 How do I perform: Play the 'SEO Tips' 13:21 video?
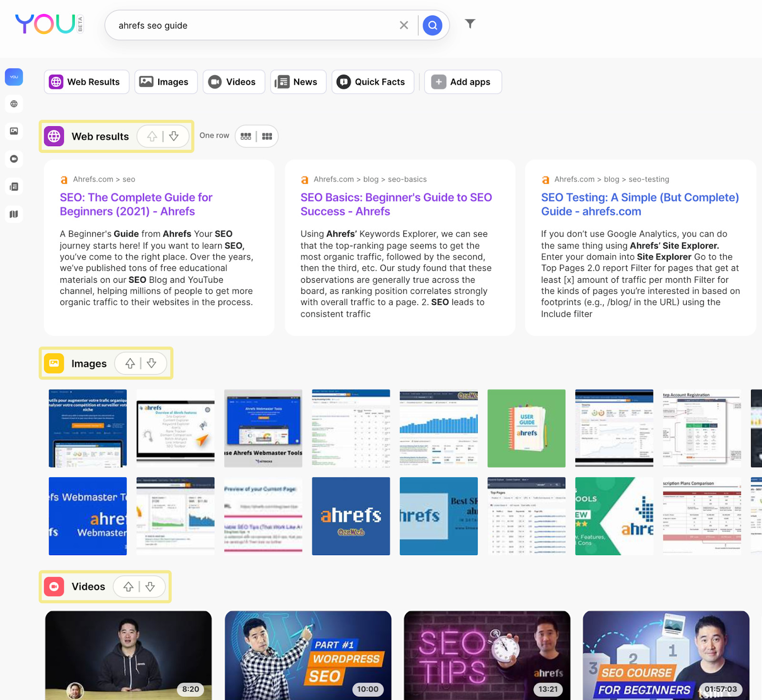(x=487, y=655)
